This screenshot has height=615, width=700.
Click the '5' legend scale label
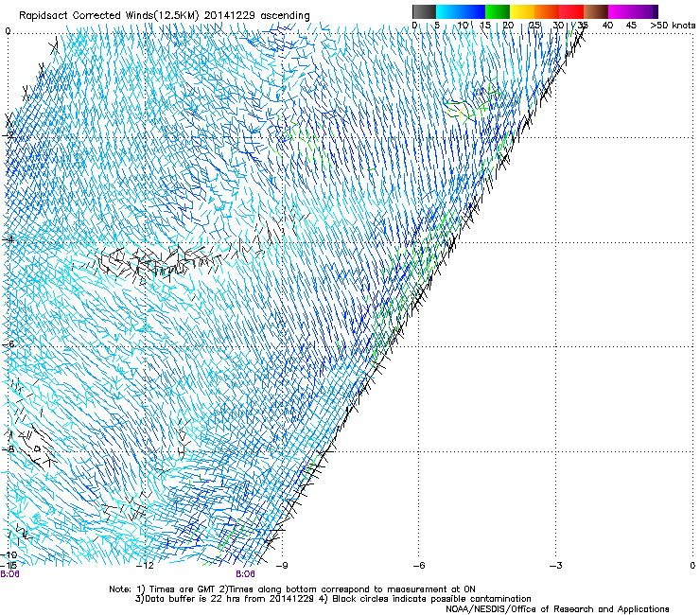(x=437, y=25)
